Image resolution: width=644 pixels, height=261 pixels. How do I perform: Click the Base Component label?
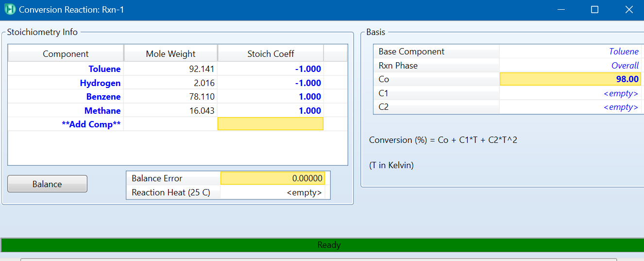tap(411, 52)
